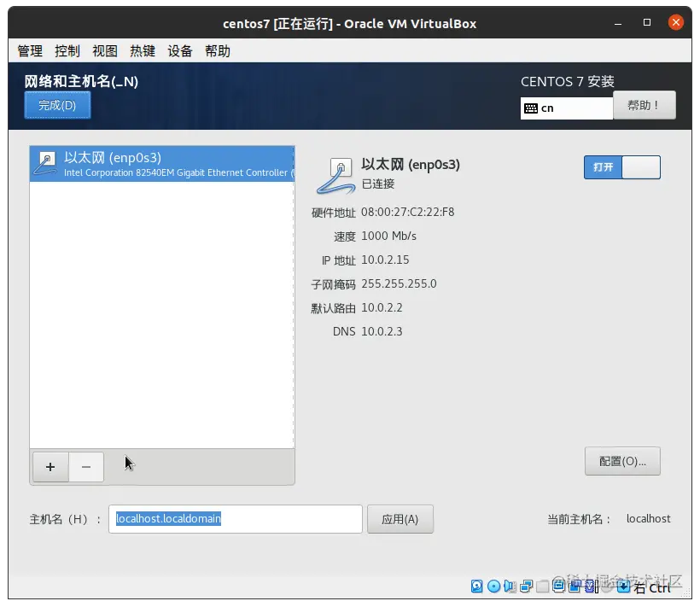700x607 pixels.
Task: Open the 设备 menu
Action: [x=180, y=51]
